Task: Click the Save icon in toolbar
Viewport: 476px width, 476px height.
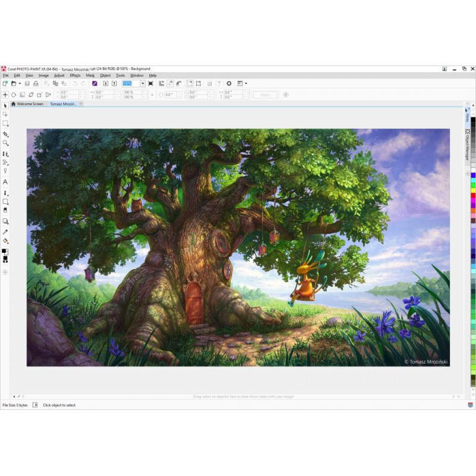Action: pyautogui.click(x=27, y=84)
